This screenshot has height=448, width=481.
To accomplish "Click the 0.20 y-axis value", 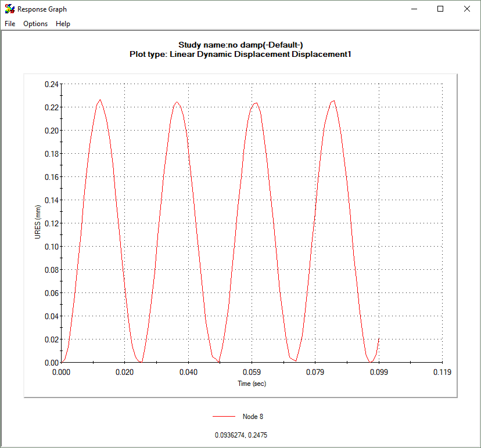I will pyautogui.click(x=52, y=131).
